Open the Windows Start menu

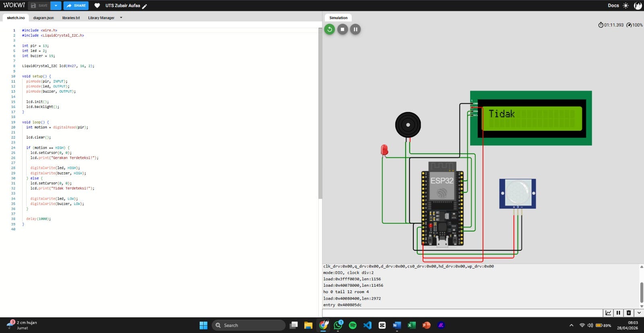coord(204,325)
